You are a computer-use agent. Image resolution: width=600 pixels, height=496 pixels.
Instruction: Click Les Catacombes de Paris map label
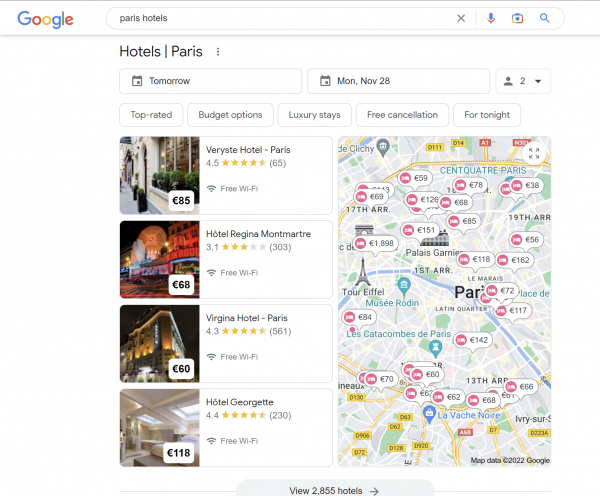398,334
